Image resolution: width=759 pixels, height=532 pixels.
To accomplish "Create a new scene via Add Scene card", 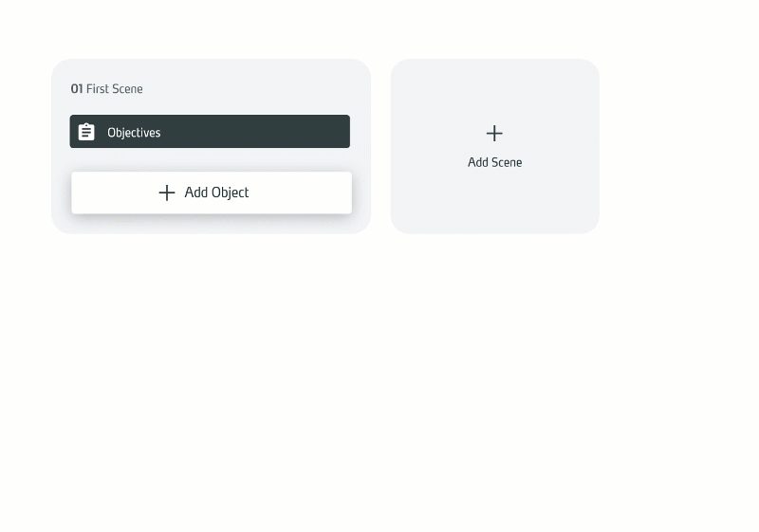I will click(x=494, y=147).
